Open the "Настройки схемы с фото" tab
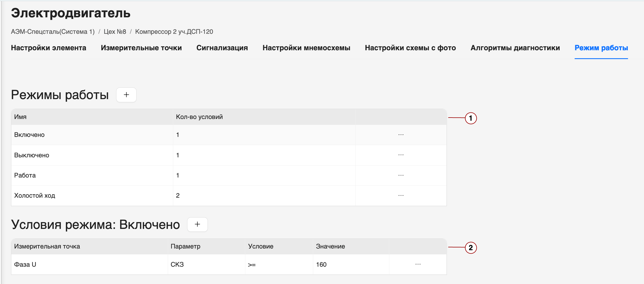 click(410, 48)
